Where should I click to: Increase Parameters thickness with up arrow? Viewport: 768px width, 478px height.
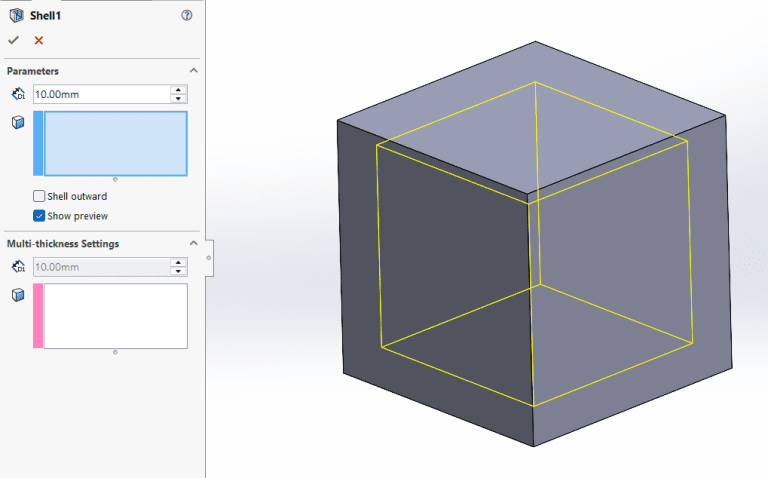pyautogui.click(x=179, y=89)
